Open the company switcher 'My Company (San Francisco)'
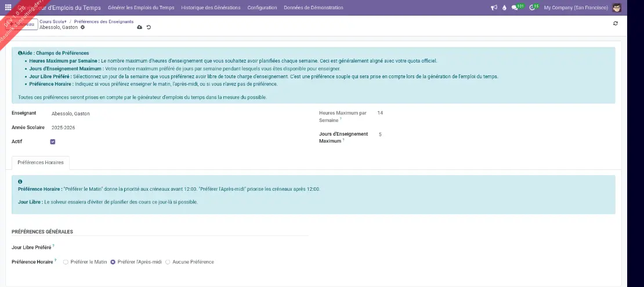 click(x=576, y=8)
